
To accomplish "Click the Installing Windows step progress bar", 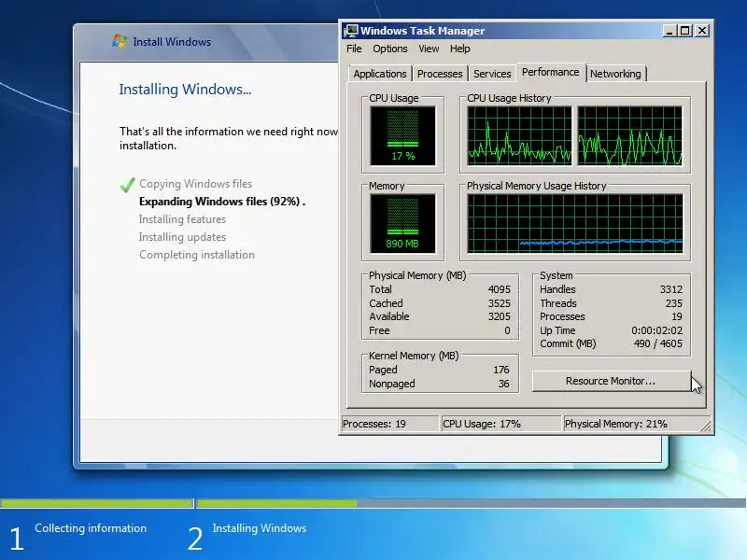I will click(472, 503).
